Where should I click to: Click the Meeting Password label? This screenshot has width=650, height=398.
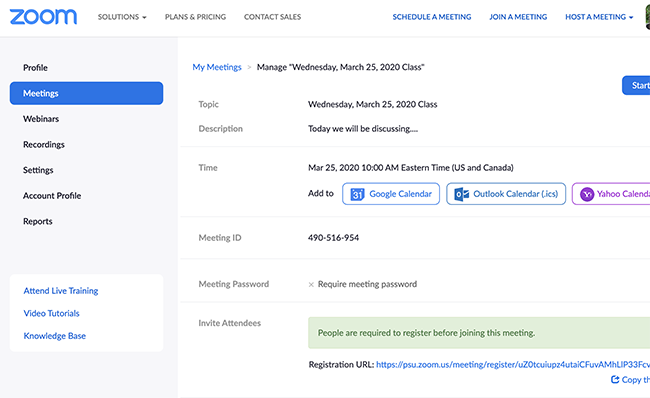point(234,284)
